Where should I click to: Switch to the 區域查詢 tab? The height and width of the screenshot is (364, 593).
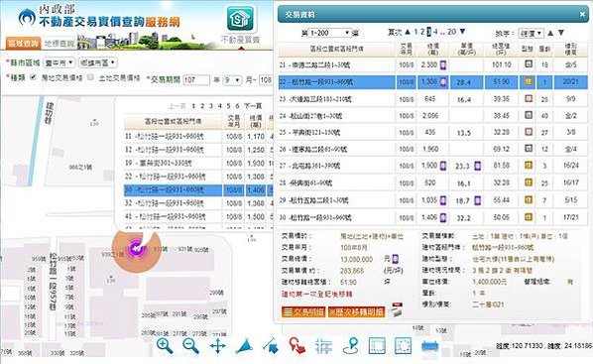[x=23, y=43]
